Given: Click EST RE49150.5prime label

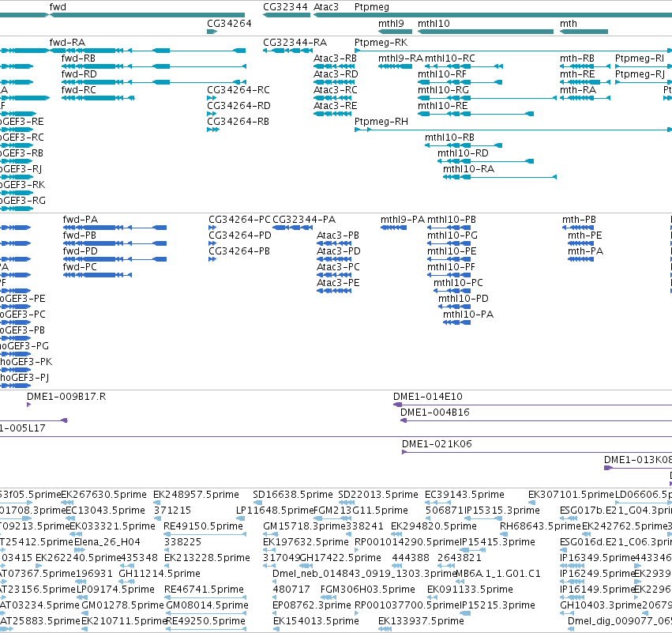Looking at the screenshot, I should [203, 526].
